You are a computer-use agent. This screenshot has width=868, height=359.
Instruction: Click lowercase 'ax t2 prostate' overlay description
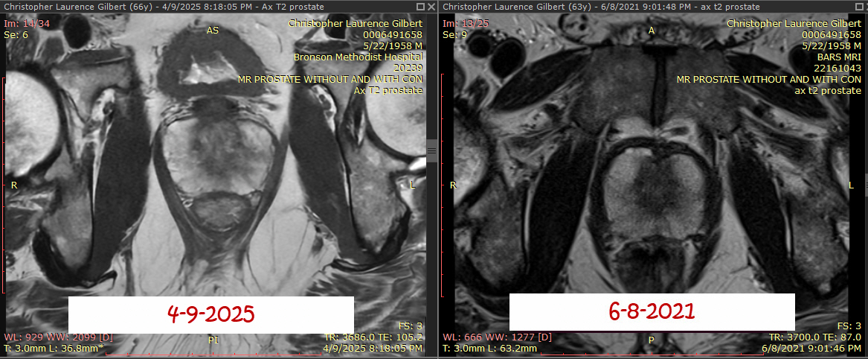(x=828, y=90)
